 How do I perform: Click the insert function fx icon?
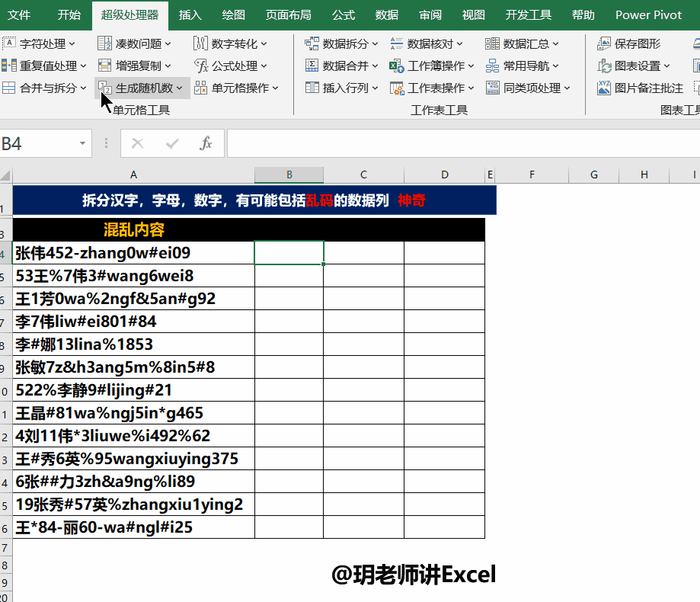206,143
